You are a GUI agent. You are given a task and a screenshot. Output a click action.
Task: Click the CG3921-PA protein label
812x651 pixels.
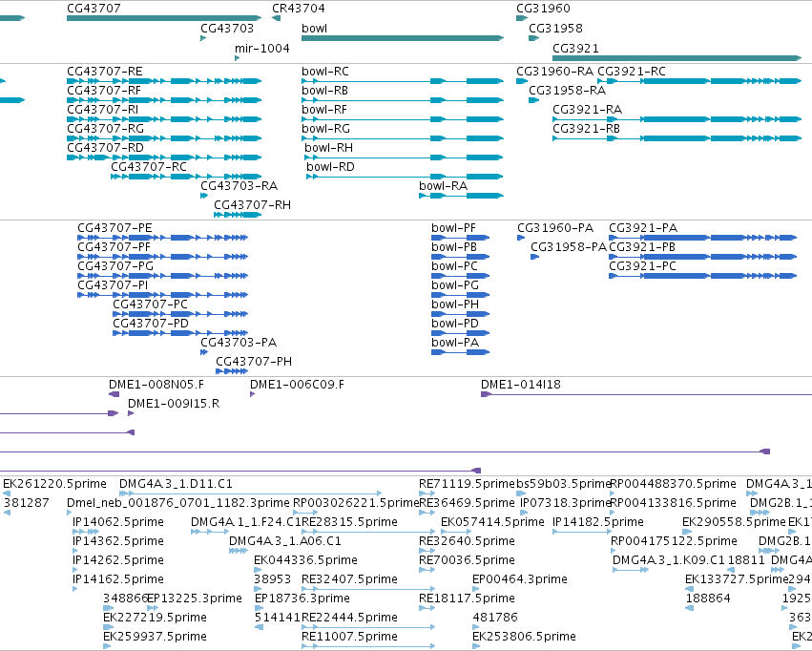click(643, 228)
